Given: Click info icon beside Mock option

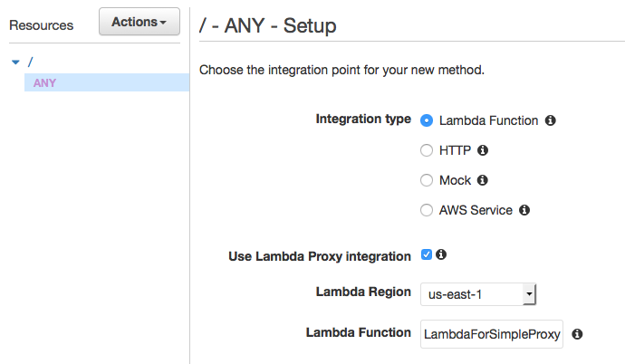Looking at the screenshot, I should [483, 180].
